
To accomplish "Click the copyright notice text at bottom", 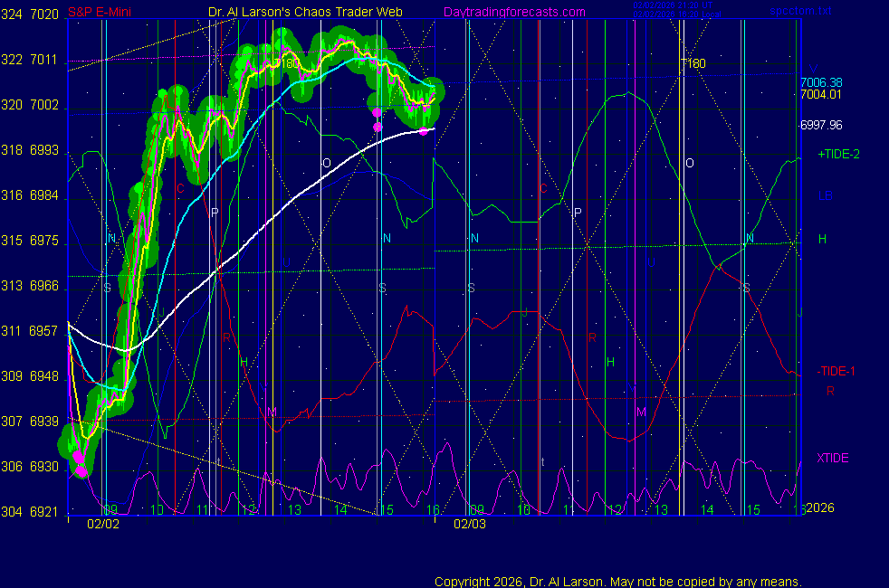I will tap(618, 582).
